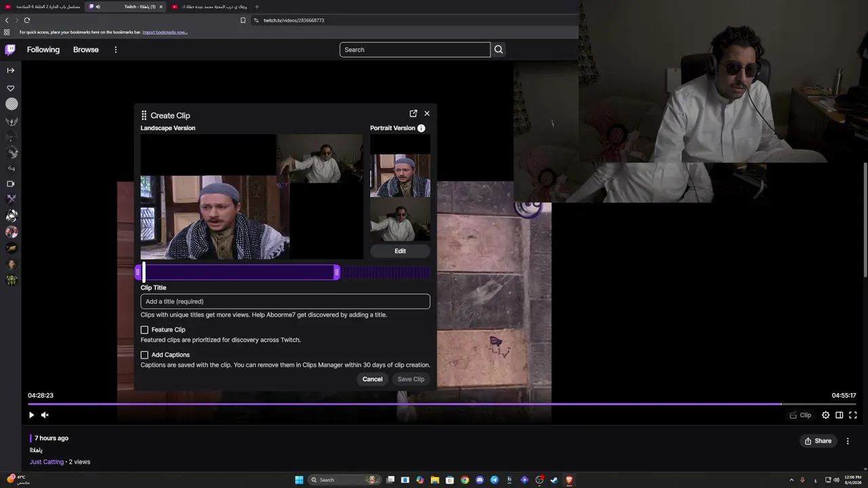868x488 pixels.
Task: Click the left clip trim handle
Action: coord(138,272)
